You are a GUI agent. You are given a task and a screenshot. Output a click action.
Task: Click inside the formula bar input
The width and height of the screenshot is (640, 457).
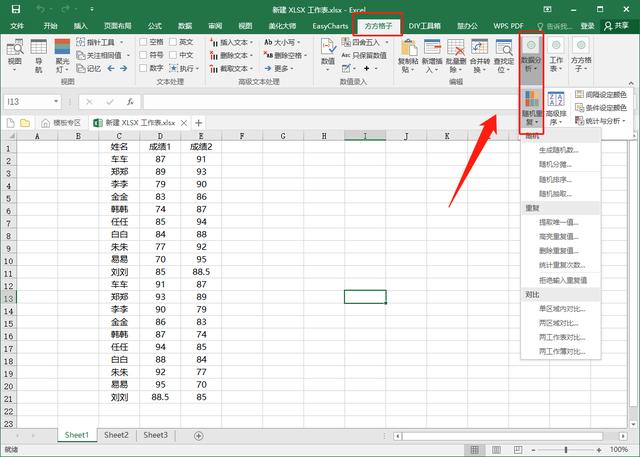[x=331, y=102]
